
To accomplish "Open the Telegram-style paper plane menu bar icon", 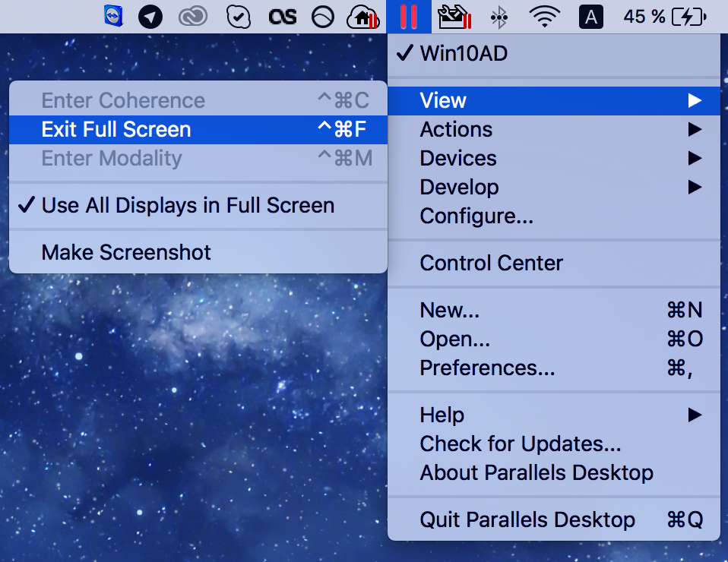I will point(150,17).
